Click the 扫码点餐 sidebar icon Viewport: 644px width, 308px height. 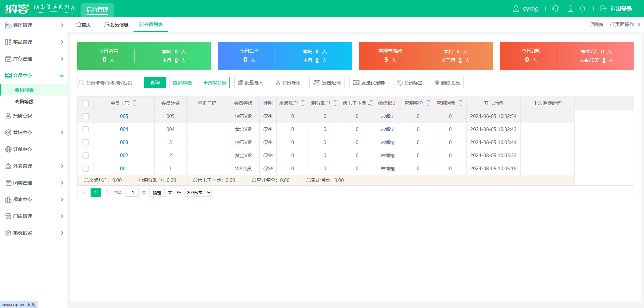(x=8, y=116)
